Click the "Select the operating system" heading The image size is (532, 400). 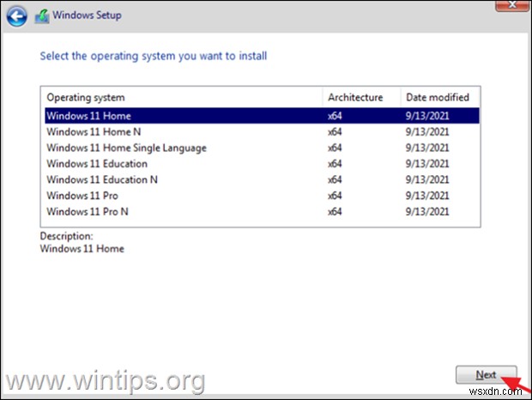[154, 56]
